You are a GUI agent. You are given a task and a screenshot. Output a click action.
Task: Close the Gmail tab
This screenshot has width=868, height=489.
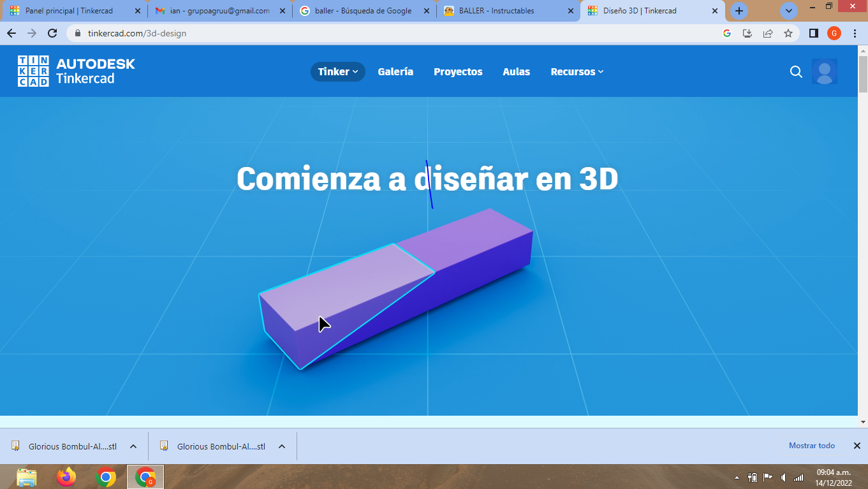pyautogui.click(x=283, y=11)
